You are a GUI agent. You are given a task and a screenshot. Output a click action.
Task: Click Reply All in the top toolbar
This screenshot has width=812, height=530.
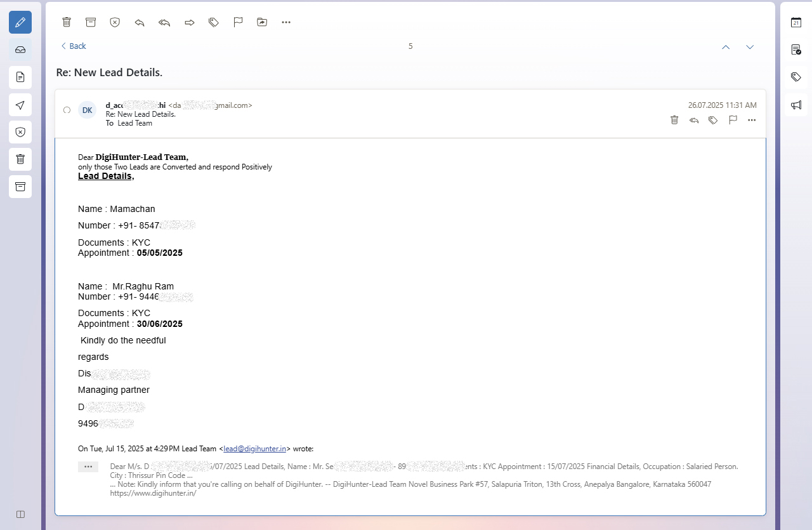click(164, 22)
